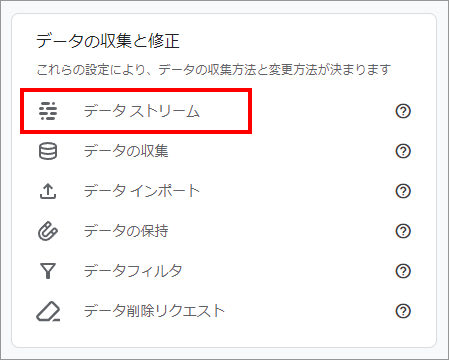The image size is (449, 360).
Task: Click the eraser icon for データ削除リクエスト
Action: coord(48,311)
